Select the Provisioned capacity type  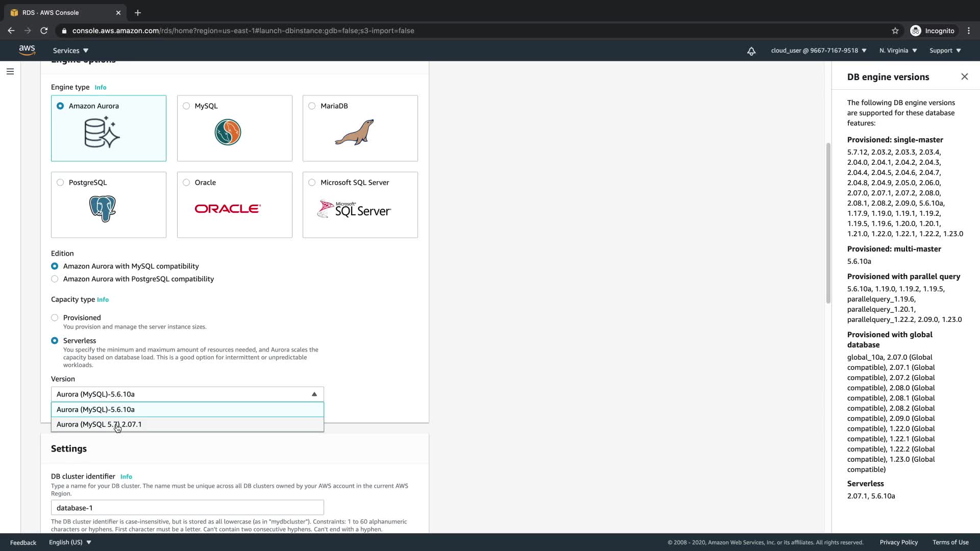(55, 318)
